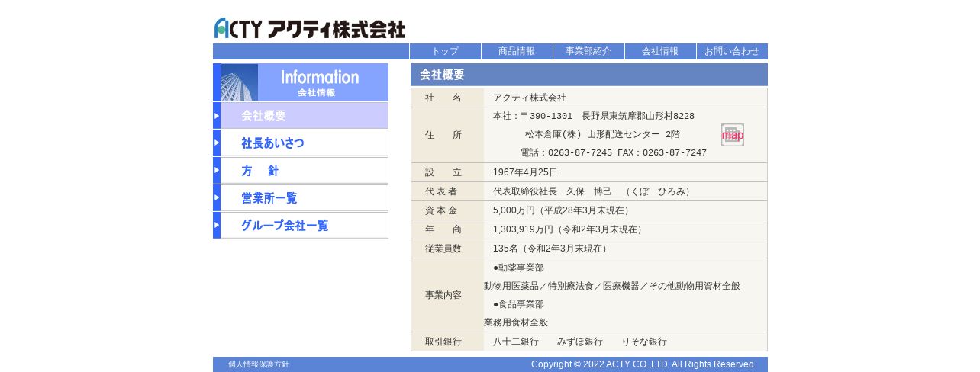This screenshot has width=980, height=372.
Task: Open 商品情報 navigation item
Action: click(x=517, y=51)
